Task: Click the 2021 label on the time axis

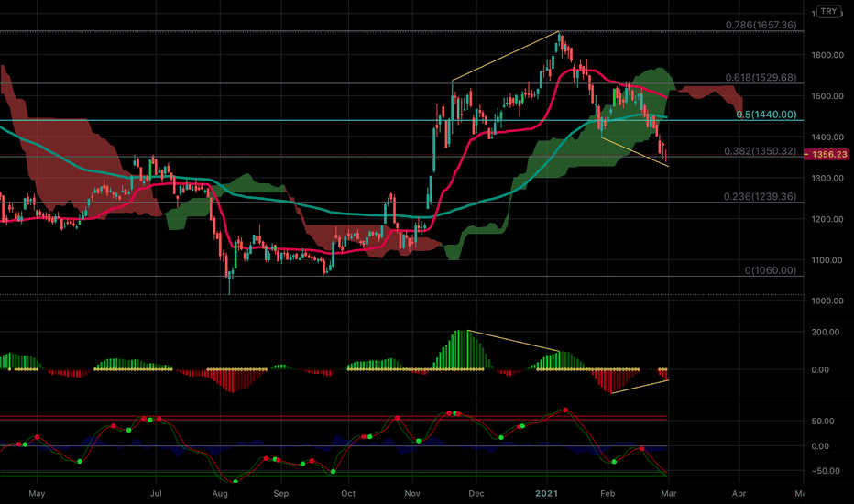Action: (546, 494)
